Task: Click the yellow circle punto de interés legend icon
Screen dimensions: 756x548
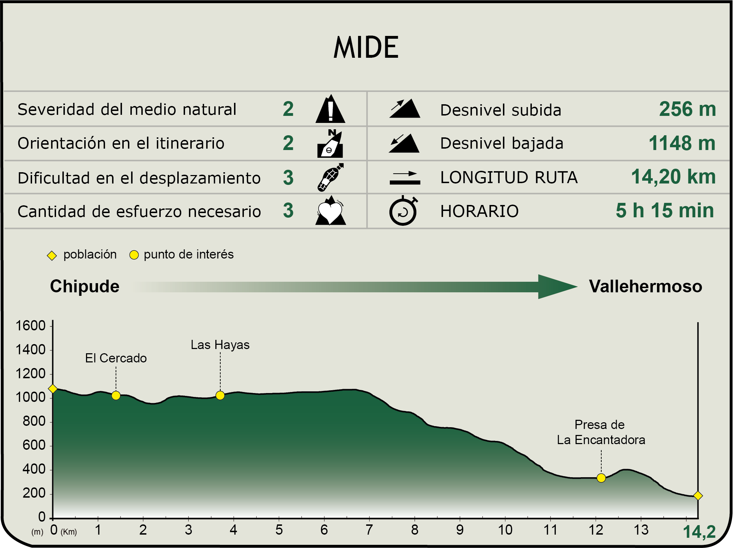Action: (134, 255)
